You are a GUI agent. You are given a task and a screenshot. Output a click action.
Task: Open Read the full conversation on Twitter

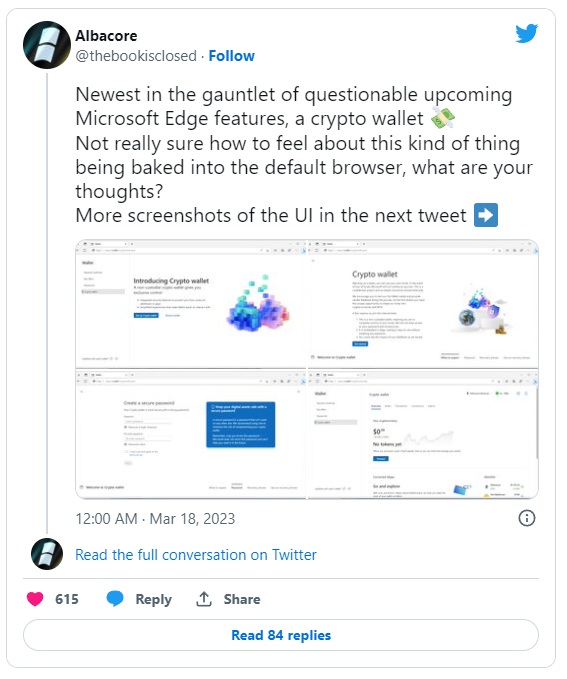(196, 555)
